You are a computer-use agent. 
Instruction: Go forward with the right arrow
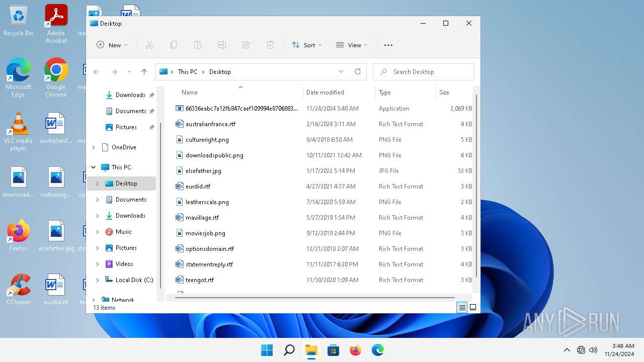click(114, 72)
